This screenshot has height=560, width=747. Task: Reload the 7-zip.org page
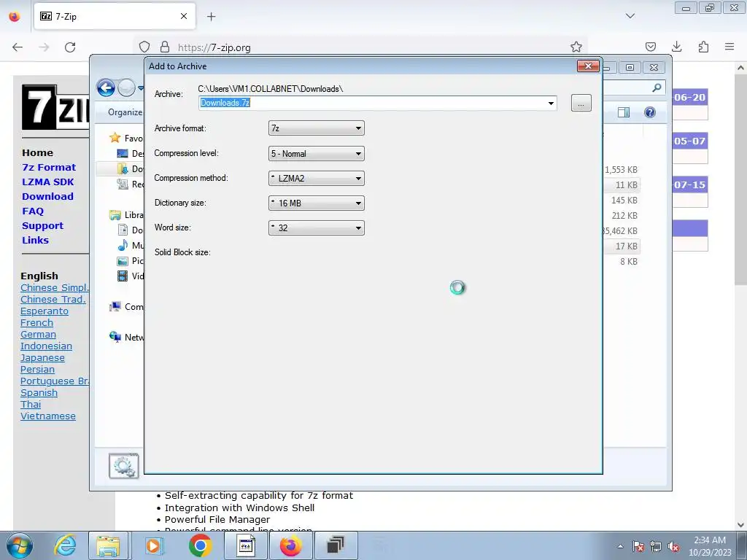click(x=70, y=47)
